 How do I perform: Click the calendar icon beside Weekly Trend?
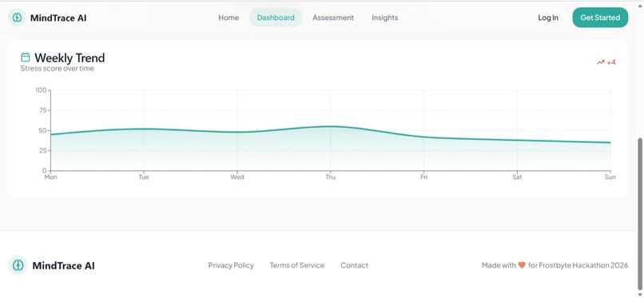[x=26, y=57]
